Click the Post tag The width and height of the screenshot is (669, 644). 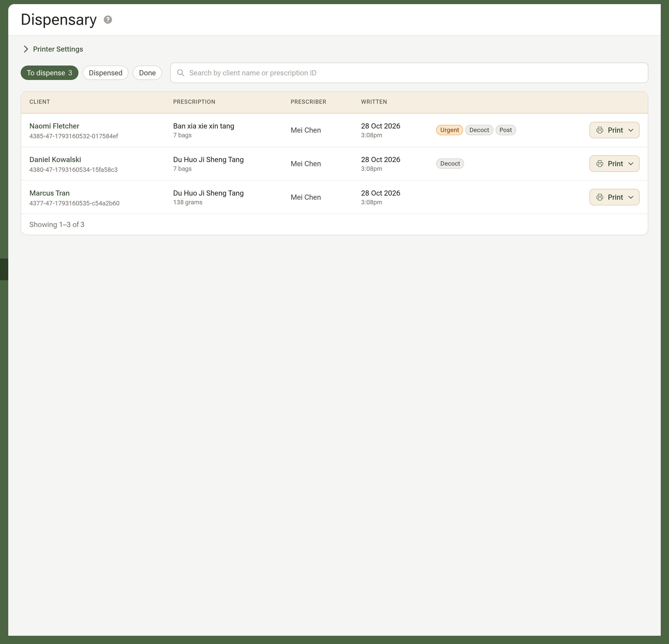pos(506,130)
